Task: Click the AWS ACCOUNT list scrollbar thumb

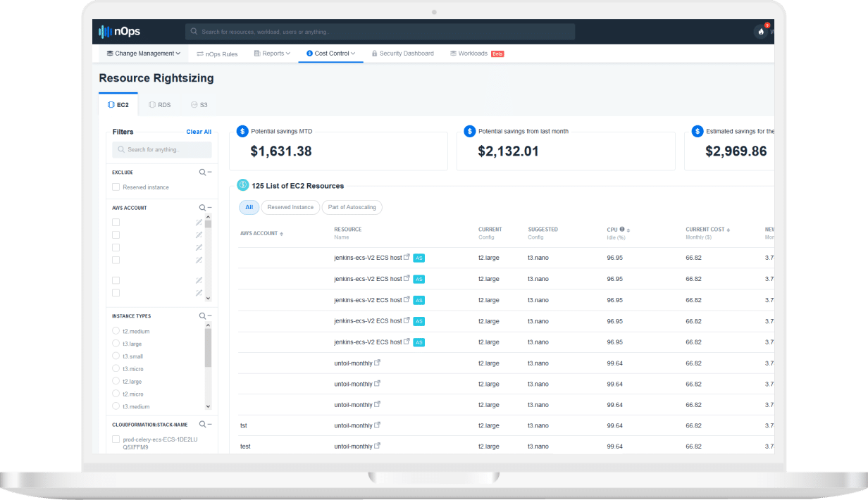Action: coord(208,224)
